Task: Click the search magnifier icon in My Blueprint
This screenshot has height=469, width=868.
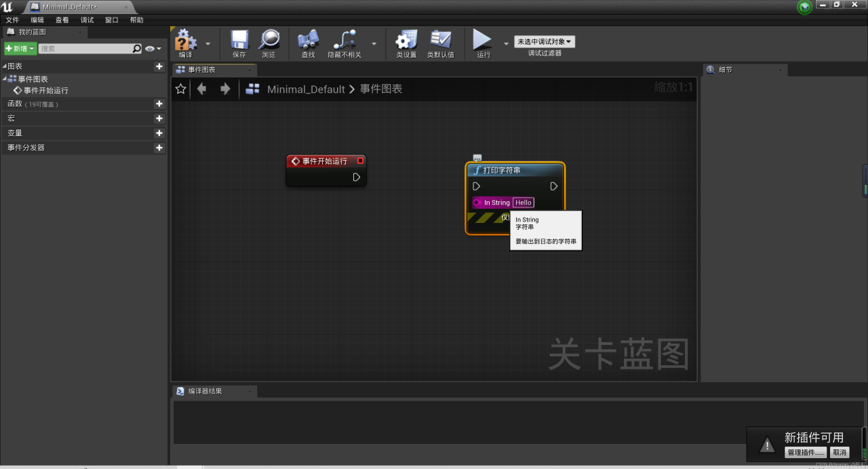Action: click(137, 49)
